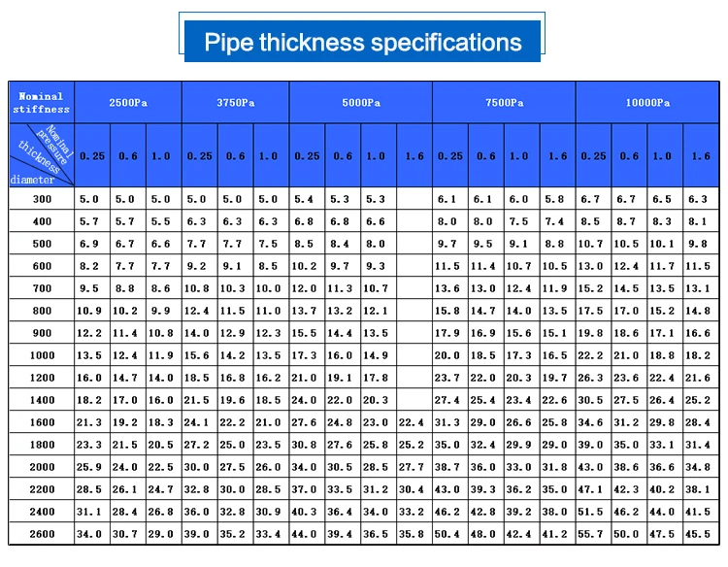This screenshot has width=728, height=567.
Task: Click the Pipe thickness specifications title banner
Action: [x=363, y=43]
